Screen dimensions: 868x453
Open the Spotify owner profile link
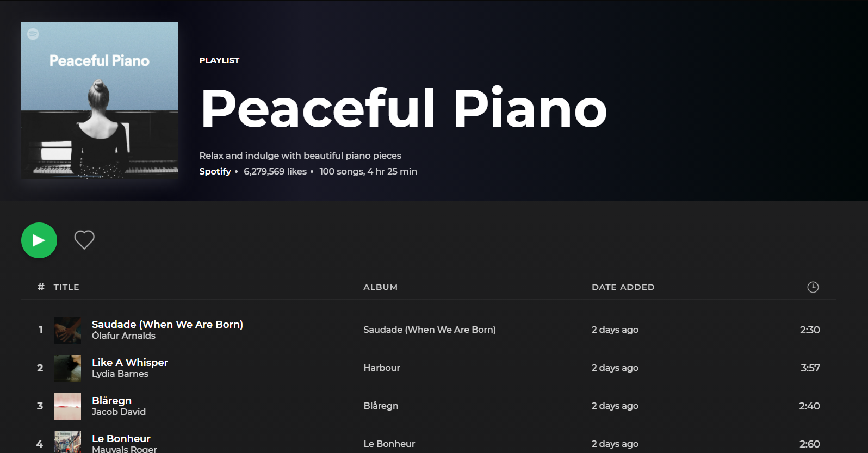coord(215,171)
